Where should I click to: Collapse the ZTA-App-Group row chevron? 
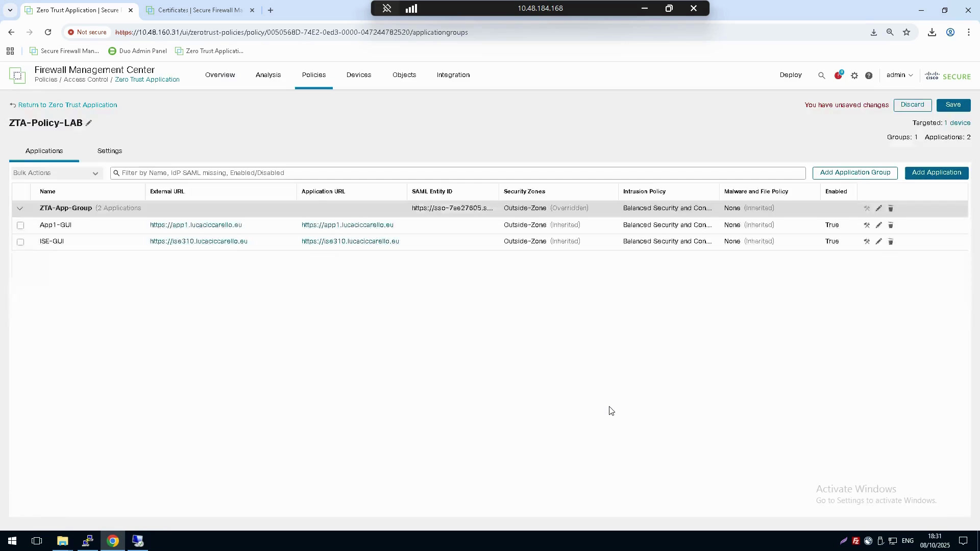coord(20,208)
